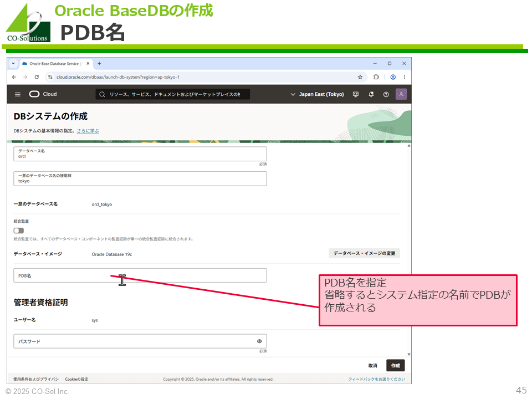This screenshot has width=532, height=399.
Task: Open Chrome profile icon
Action: [x=393, y=77]
